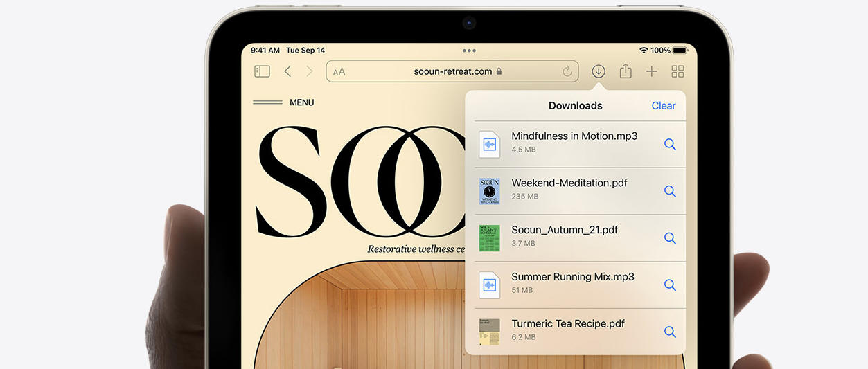Open the Weekend-Meditation.pdf thumbnail
This screenshot has width=868, height=369.
click(x=490, y=191)
